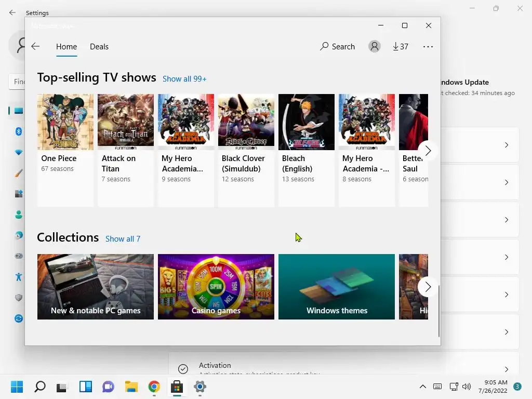The height and width of the screenshot is (399, 532).
Task: Open the See more three-dots menu
Action: [x=428, y=46]
